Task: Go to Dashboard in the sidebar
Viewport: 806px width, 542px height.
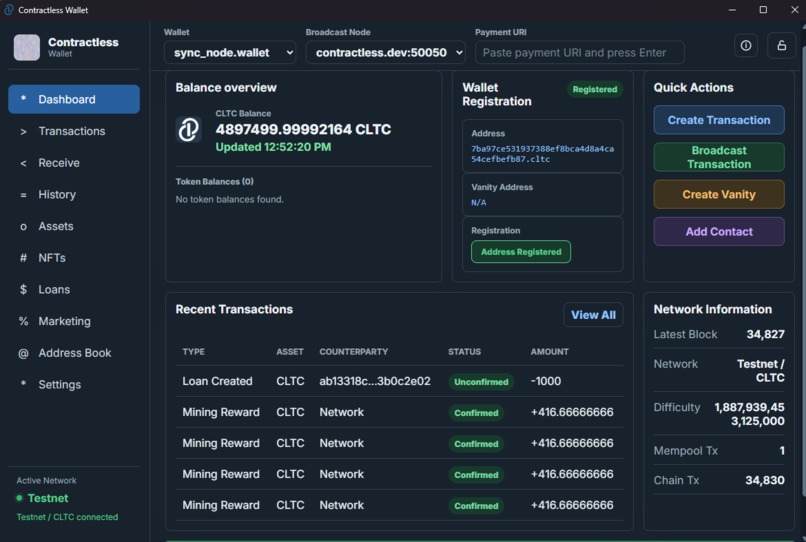Action: click(x=74, y=99)
